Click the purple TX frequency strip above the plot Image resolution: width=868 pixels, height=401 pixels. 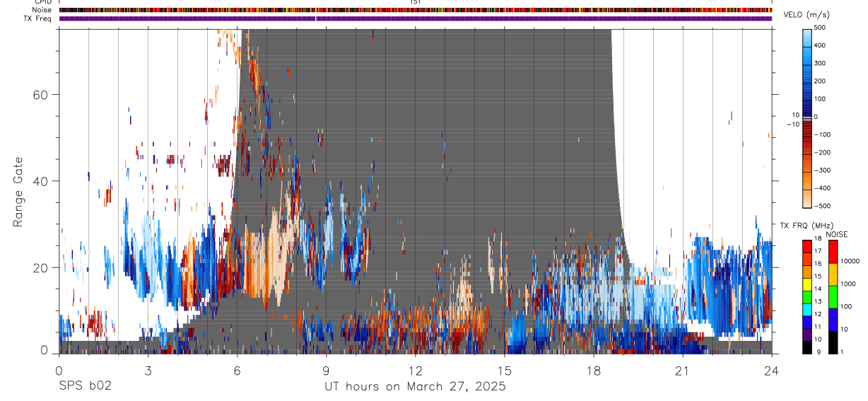416,18
